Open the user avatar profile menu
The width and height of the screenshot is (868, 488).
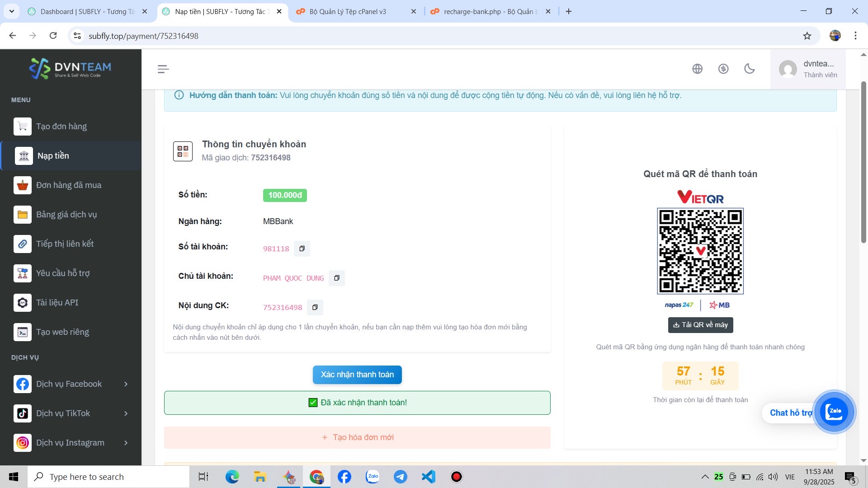pos(808,69)
